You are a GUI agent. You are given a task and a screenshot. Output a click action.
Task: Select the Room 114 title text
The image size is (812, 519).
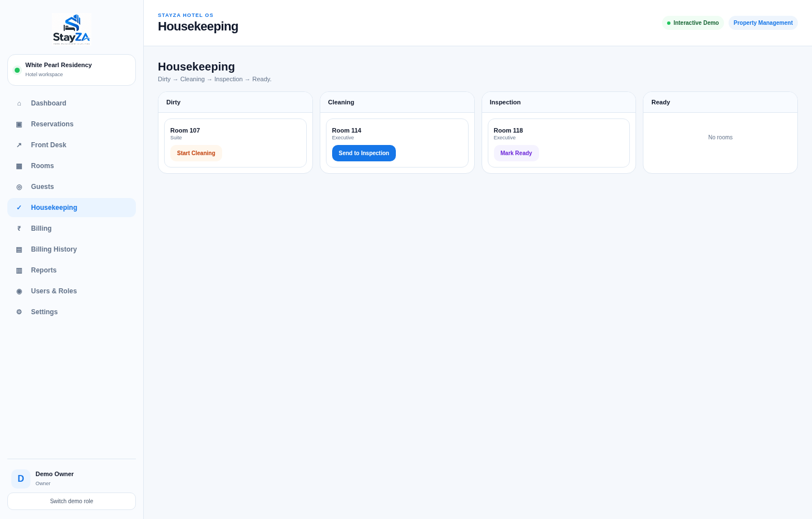347,130
